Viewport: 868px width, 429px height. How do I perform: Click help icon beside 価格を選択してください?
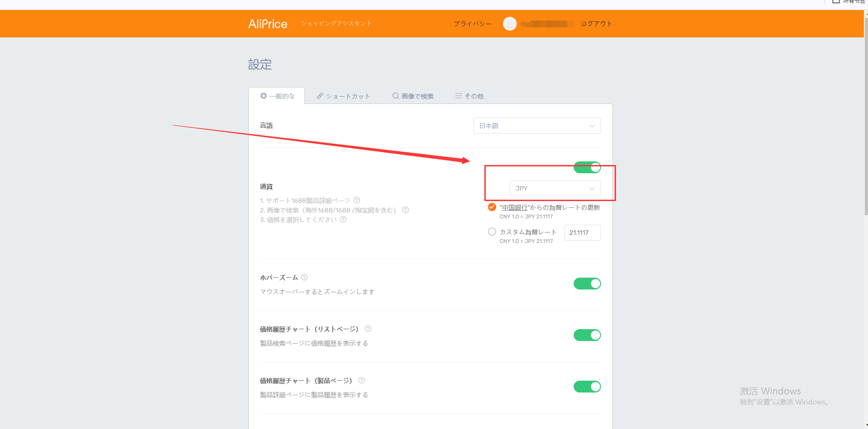coord(343,219)
